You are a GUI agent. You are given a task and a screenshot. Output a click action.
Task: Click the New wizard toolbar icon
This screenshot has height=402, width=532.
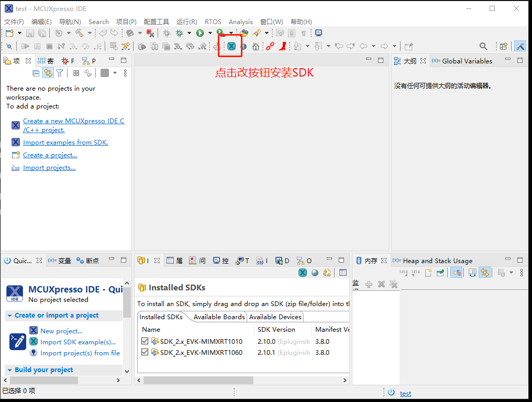9,33
